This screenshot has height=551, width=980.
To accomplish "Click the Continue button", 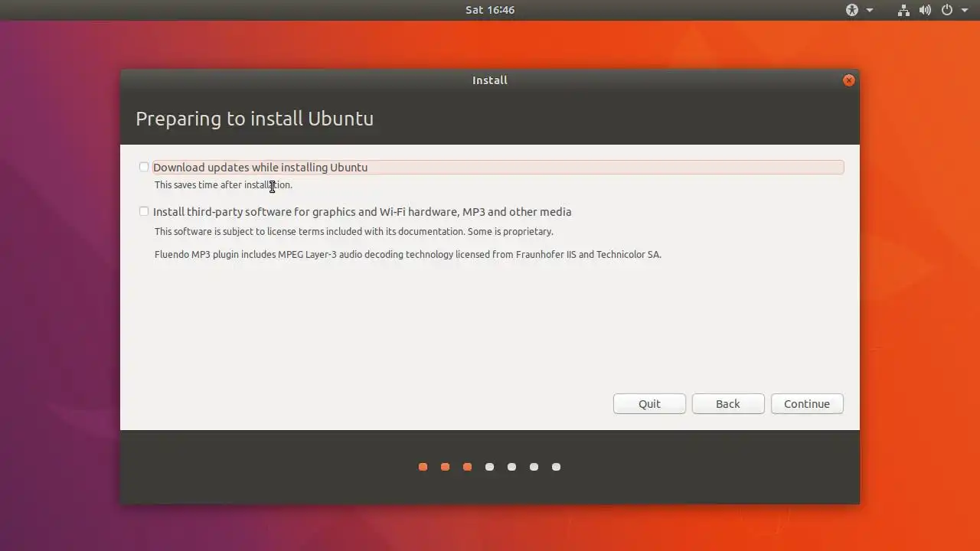I will click(807, 404).
